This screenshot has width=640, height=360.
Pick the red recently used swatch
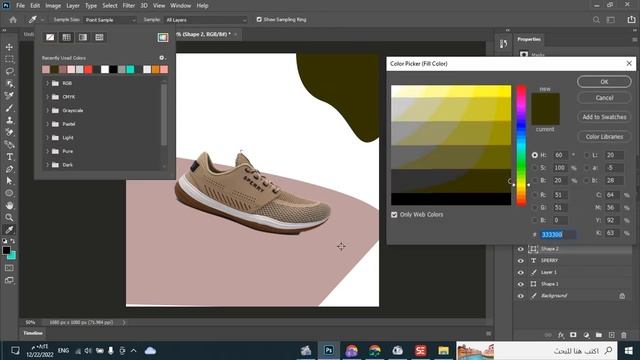(88, 70)
